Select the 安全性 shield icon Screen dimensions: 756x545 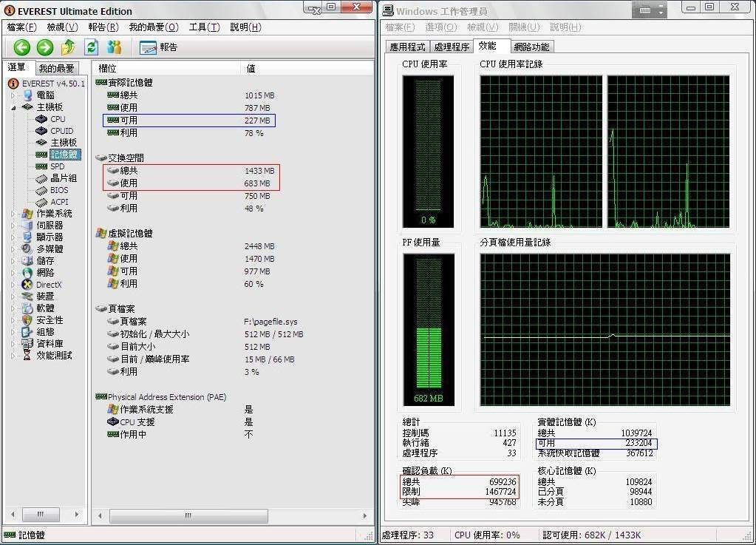coord(27,320)
